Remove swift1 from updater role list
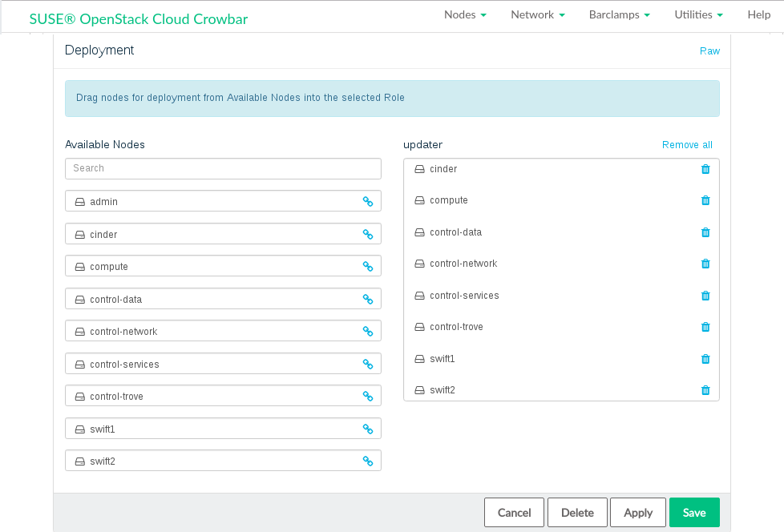784x532 pixels. click(705, 359)
